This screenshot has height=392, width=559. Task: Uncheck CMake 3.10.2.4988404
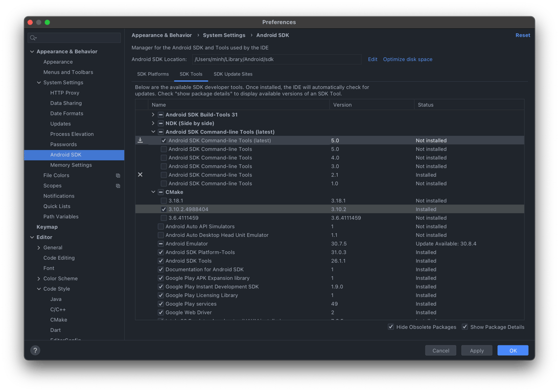click(x=164, y=209)
